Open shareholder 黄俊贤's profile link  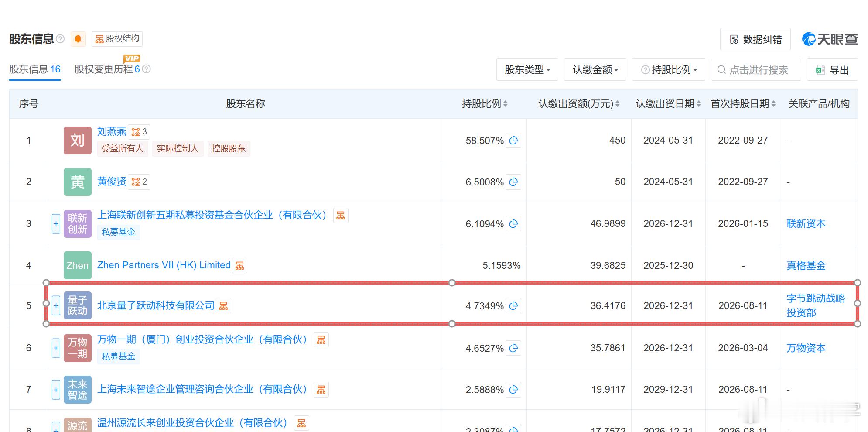coord(112,182)
